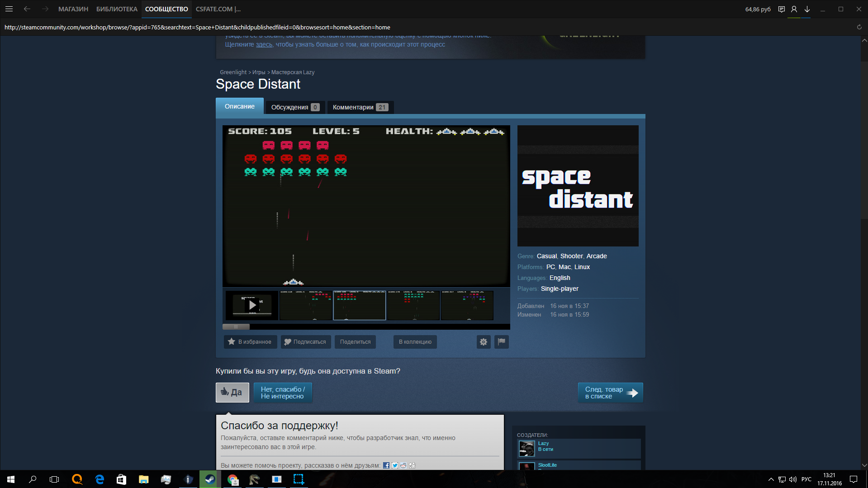Open the Мастерская Lazy breadcrumb link
This screenshot has width=868, height=488.
point(293,72)
